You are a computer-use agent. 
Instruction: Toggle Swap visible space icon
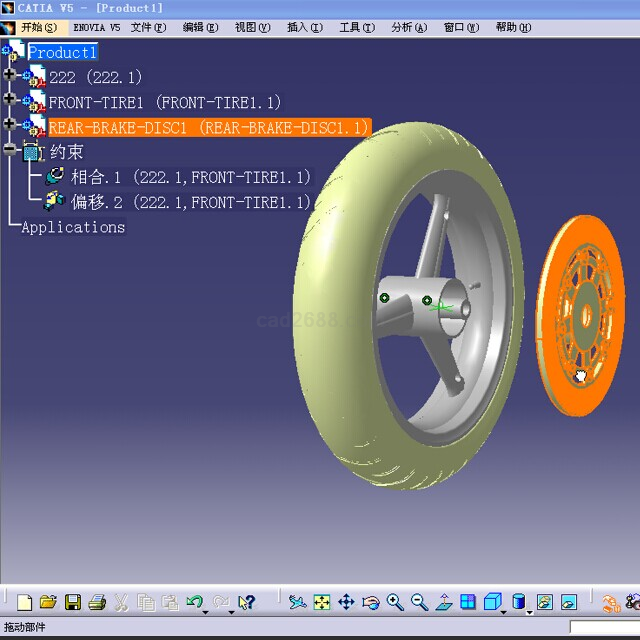pyautogui.click(x=569, y=602)
